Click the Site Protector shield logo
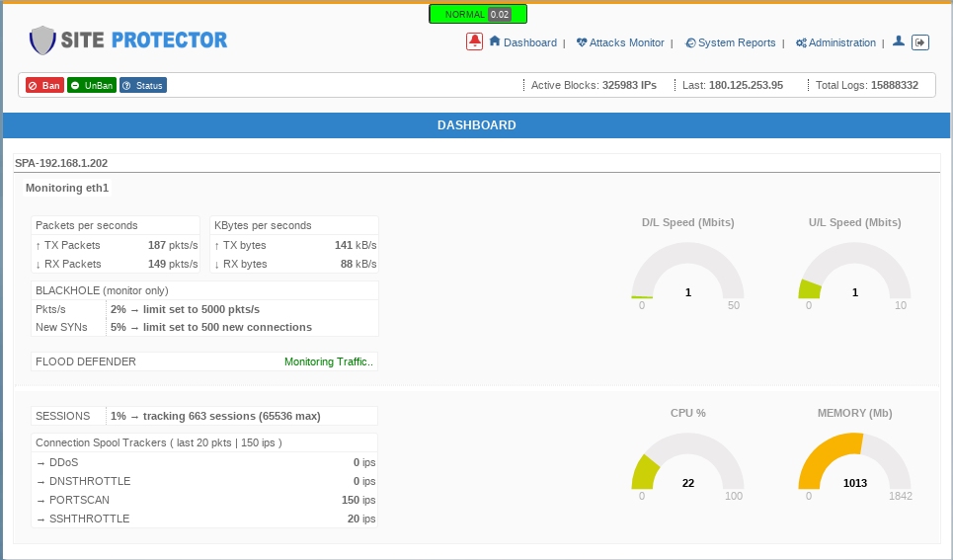This screenshot has width=953, height=560. click(41, 40)
